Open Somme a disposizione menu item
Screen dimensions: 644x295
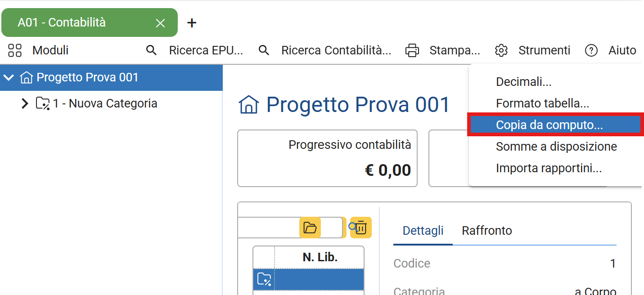click(556, 147)
